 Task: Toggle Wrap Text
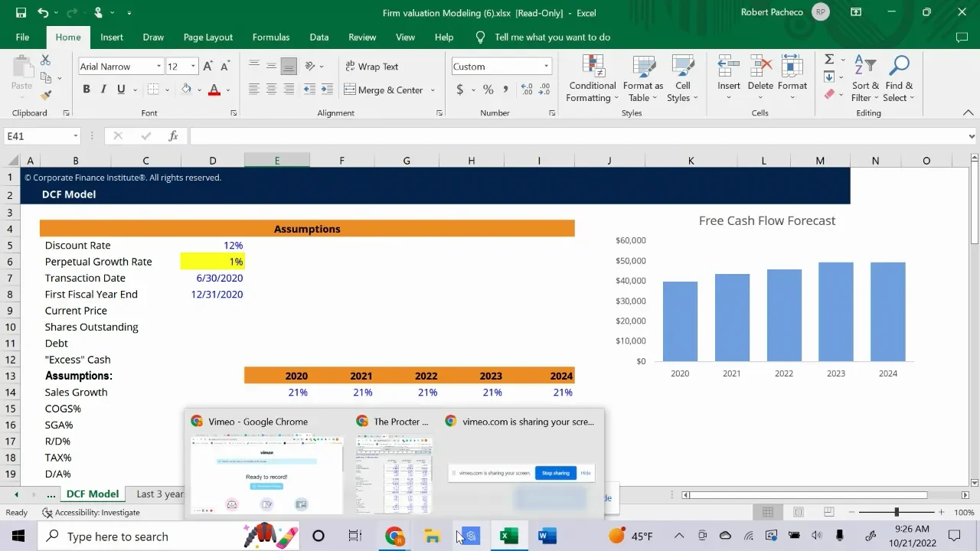coord(372,67)
